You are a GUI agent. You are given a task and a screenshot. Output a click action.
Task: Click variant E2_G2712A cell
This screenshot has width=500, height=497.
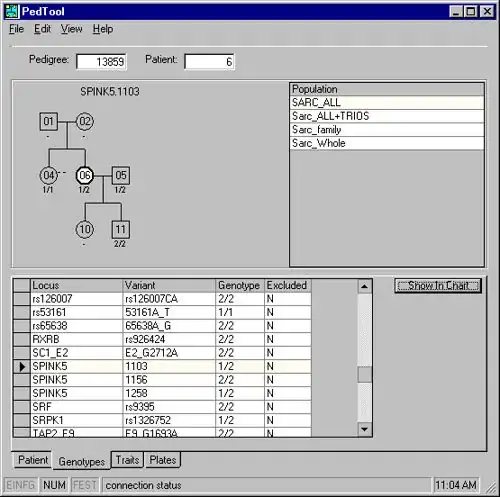pyautogui.click(x=169, y=353)
